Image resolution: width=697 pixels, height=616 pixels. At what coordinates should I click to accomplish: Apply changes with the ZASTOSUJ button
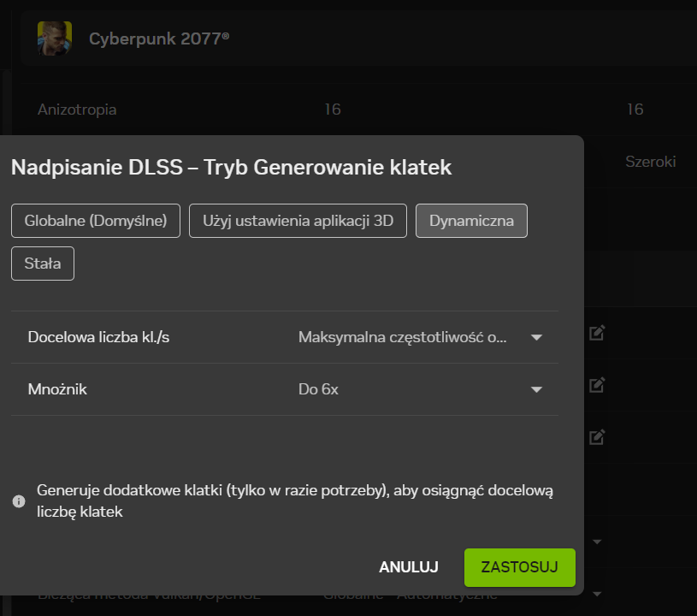coord(520,567)
